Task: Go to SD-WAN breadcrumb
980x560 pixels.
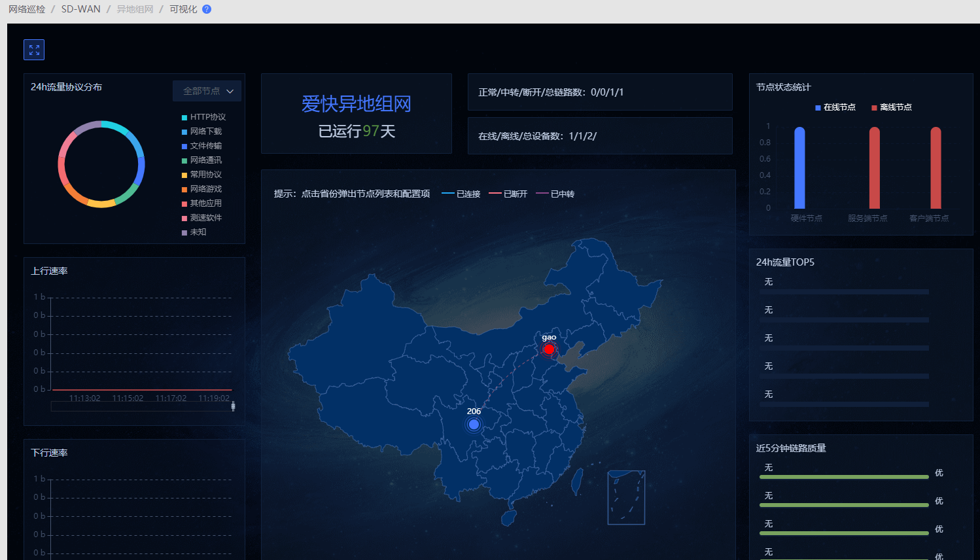Action: pos(81,9)
